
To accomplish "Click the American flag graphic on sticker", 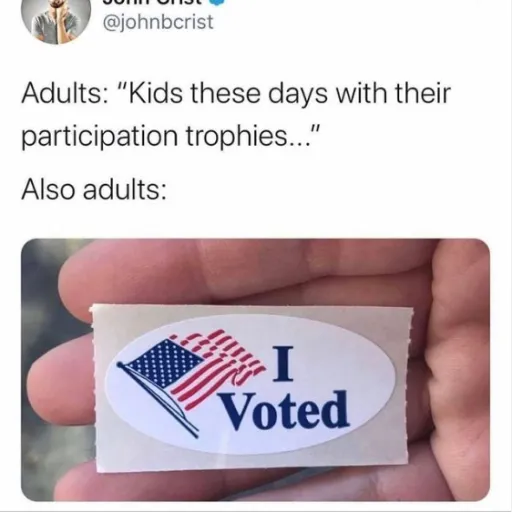I will (x=191, y=382).
